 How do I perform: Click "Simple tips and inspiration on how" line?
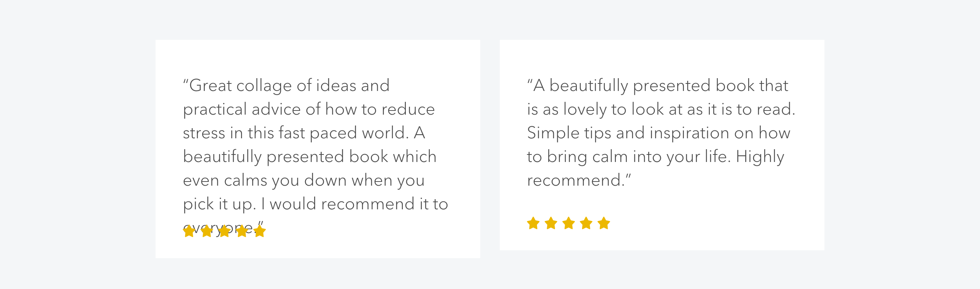tap(659, 133)
